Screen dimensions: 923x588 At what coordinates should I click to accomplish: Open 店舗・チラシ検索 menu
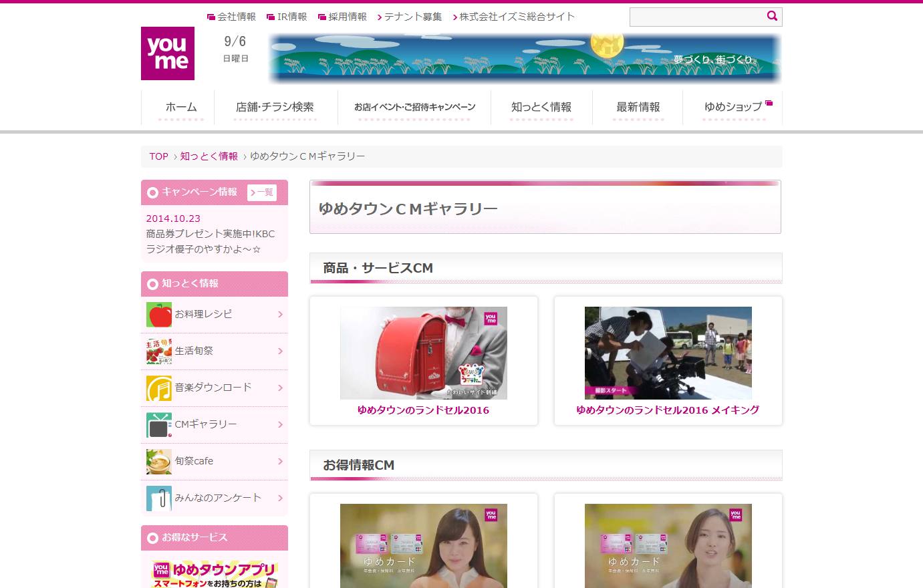pos(275,107)
